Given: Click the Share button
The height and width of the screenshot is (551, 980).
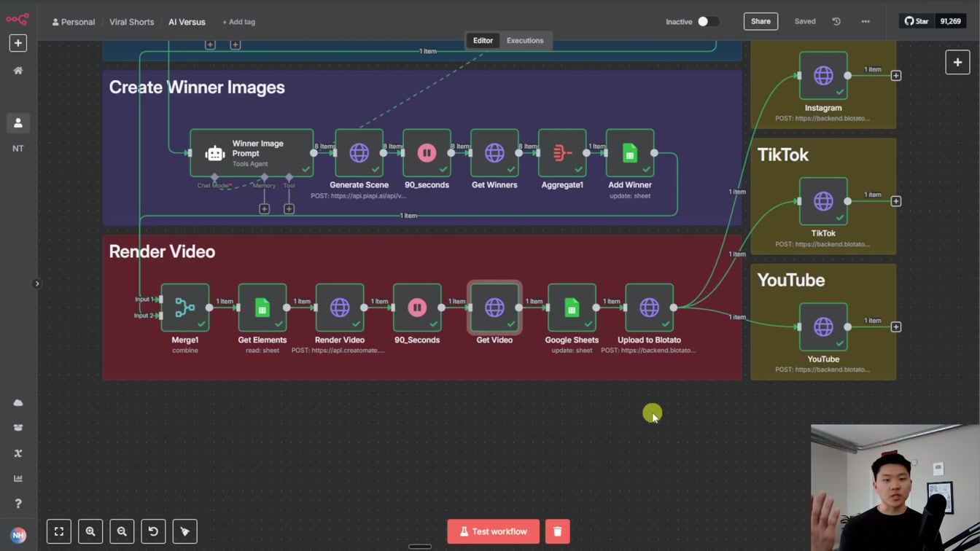Looking at the screenshot, I should point(761,21).
